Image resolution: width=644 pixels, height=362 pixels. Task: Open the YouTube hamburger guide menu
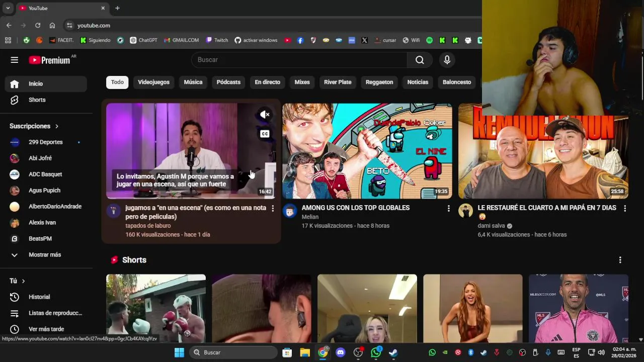pos(14,60)
